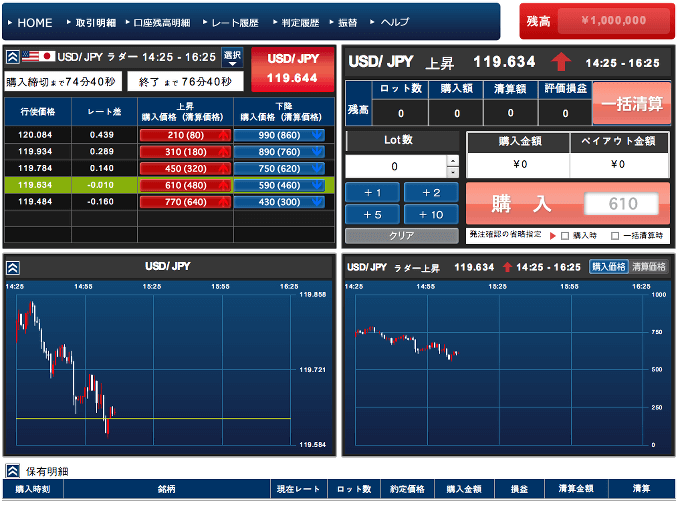
Task: Switch chart to 清算価格 tab
Action: click(x=648, y=266)
